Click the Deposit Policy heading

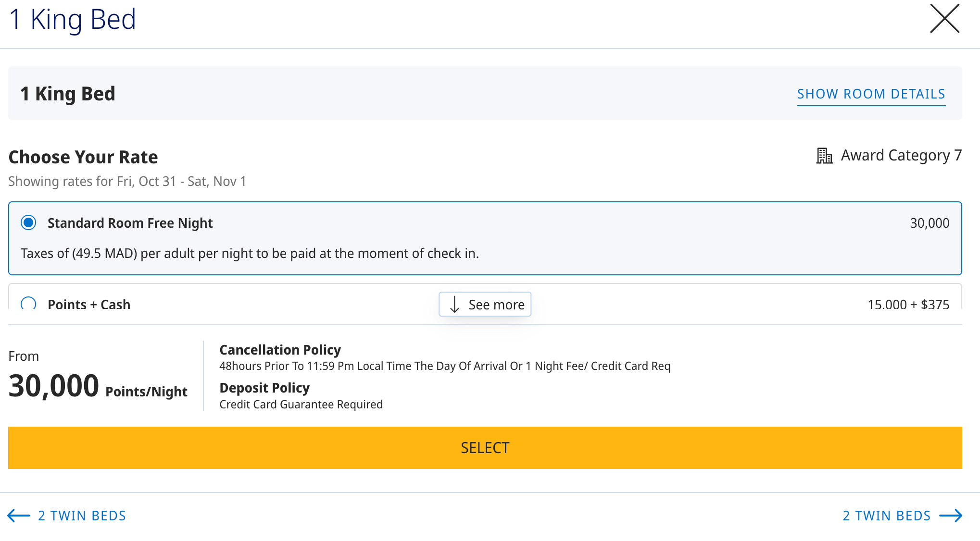pos(264,387)
